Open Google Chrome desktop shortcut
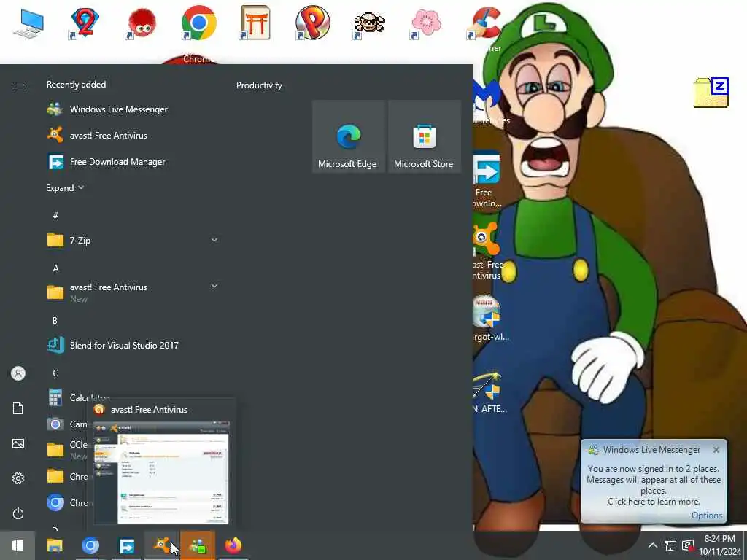 pyautogui.click(x=199, y=23)
